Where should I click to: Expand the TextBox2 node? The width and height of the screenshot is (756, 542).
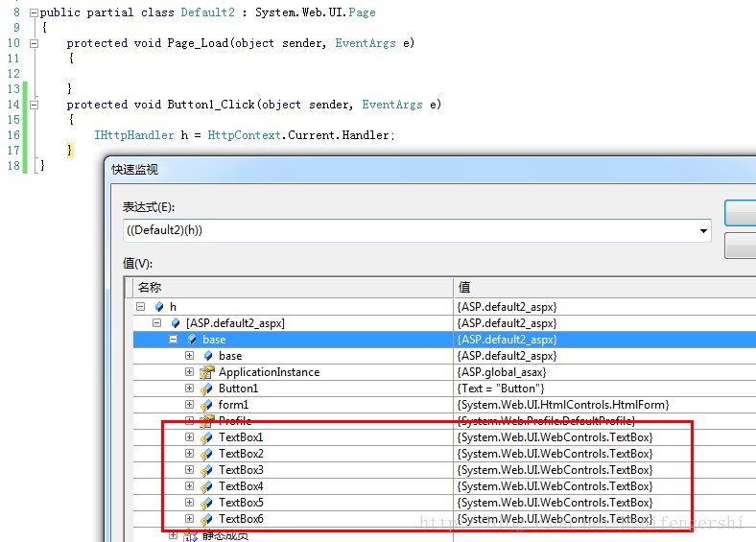pyautogui.click(x=190, y=454)
